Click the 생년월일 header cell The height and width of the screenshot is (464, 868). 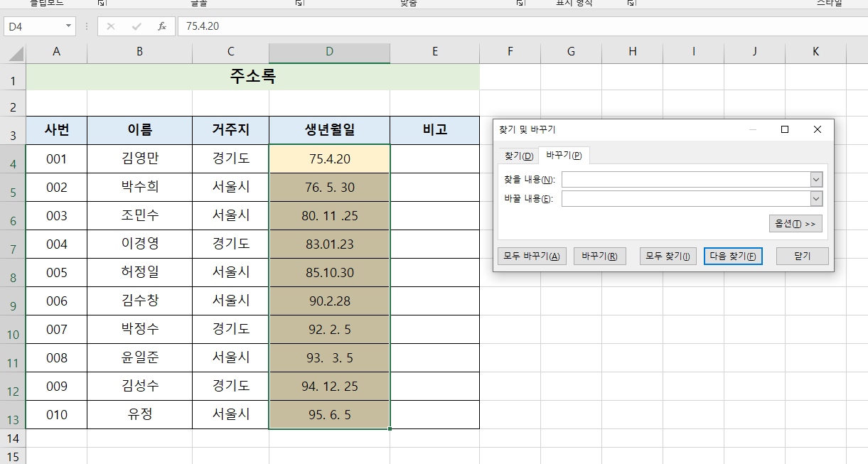329,130
